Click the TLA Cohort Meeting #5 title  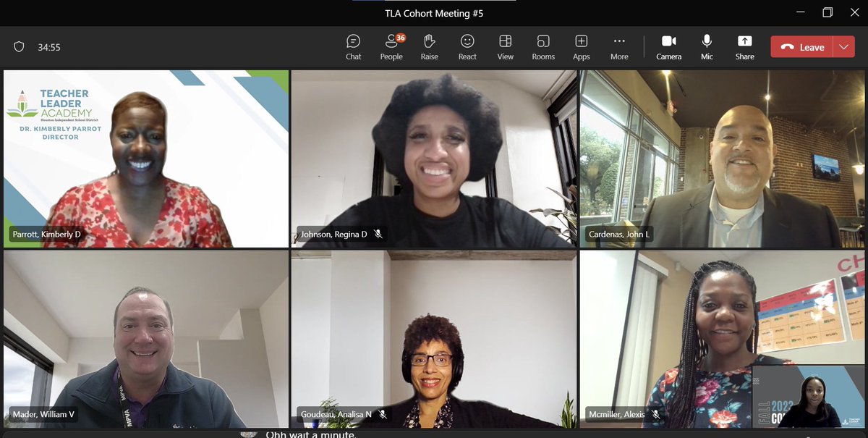click(x=433, y=12)
